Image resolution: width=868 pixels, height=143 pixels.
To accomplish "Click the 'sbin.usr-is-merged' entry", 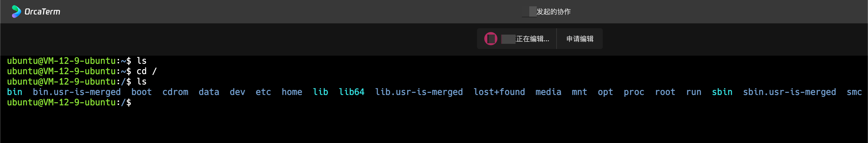I will point(789,92).
